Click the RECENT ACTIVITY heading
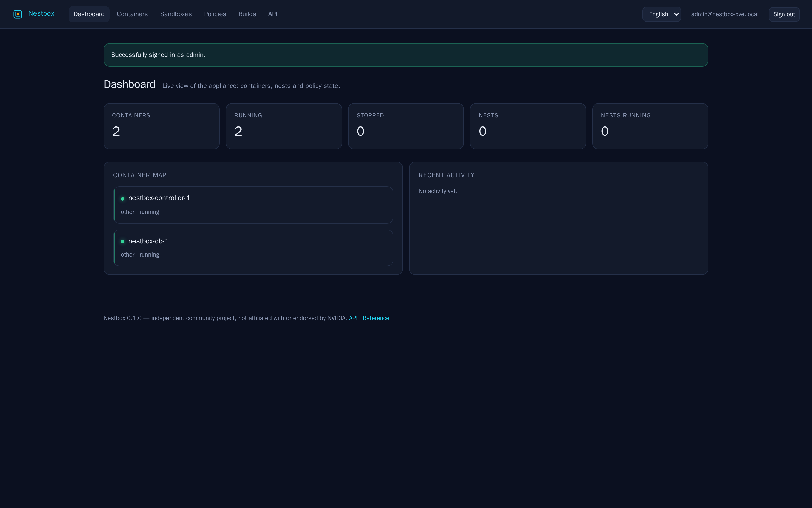The width and height of the screenshot is (812, 508). pos(447,175)
